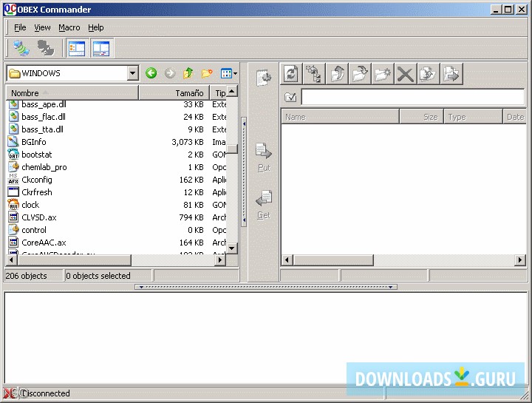
Task: Select the CLVSD.ax file
Action: click(39, 217)
